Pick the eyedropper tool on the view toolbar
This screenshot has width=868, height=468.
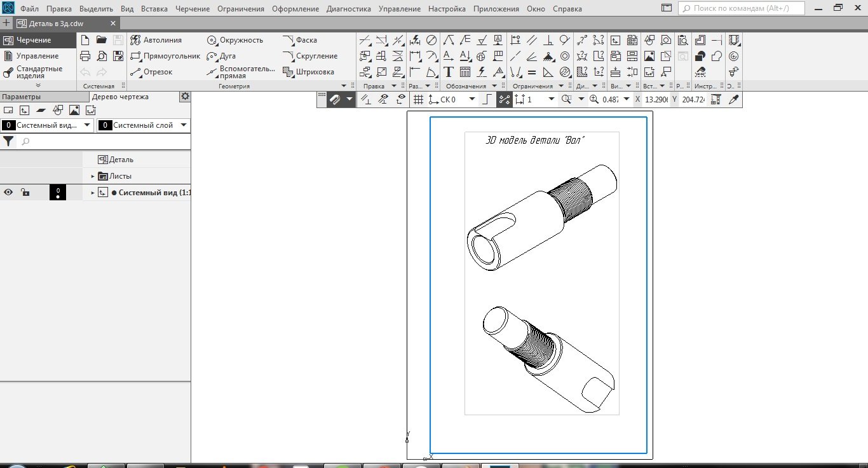734,99
